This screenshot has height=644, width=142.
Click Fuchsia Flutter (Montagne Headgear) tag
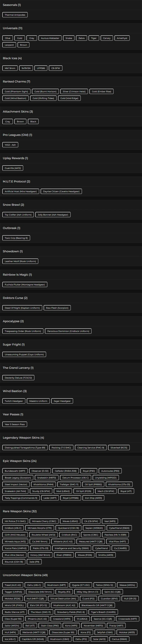25,284
